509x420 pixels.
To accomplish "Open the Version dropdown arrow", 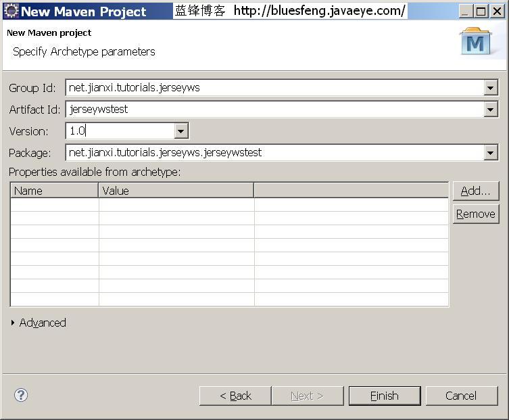I will point(180,131).
